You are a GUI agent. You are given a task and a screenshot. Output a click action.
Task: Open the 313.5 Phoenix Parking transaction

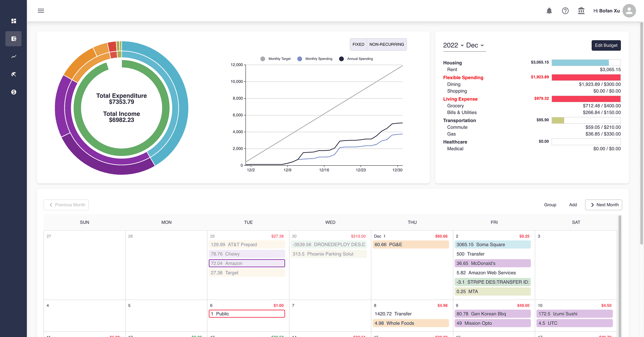tap(329, 254)
